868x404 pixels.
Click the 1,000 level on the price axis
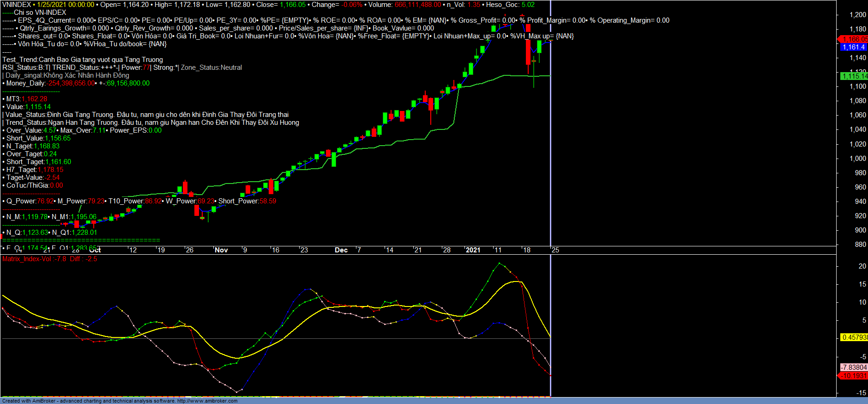[x=857, y=159]
